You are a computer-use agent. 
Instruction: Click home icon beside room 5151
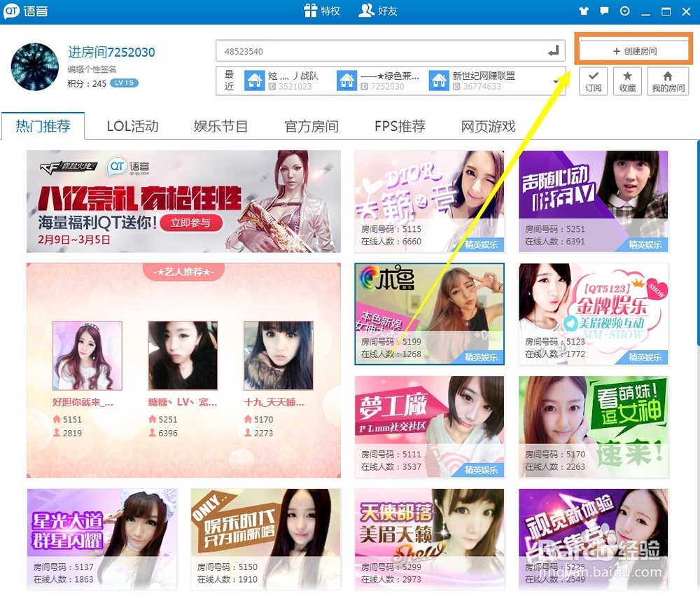(57, 419)
